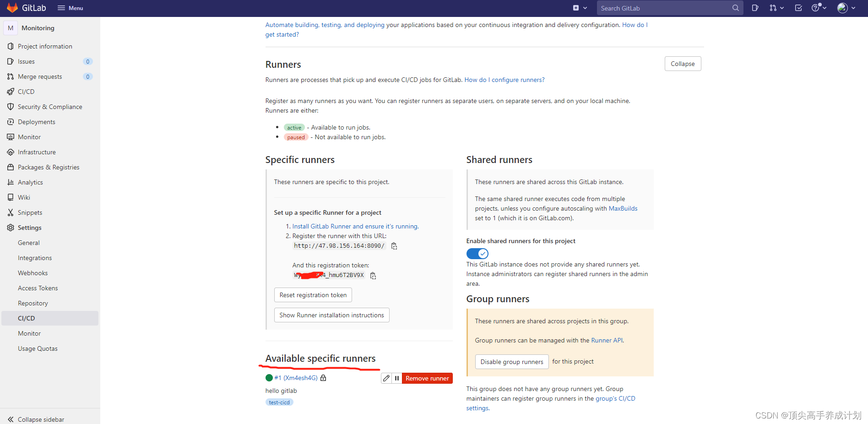Open Install GitLab Runner and ensure it's running link
Screen dimensions: 868x424
pyautogui.click(x=355, y=226)
